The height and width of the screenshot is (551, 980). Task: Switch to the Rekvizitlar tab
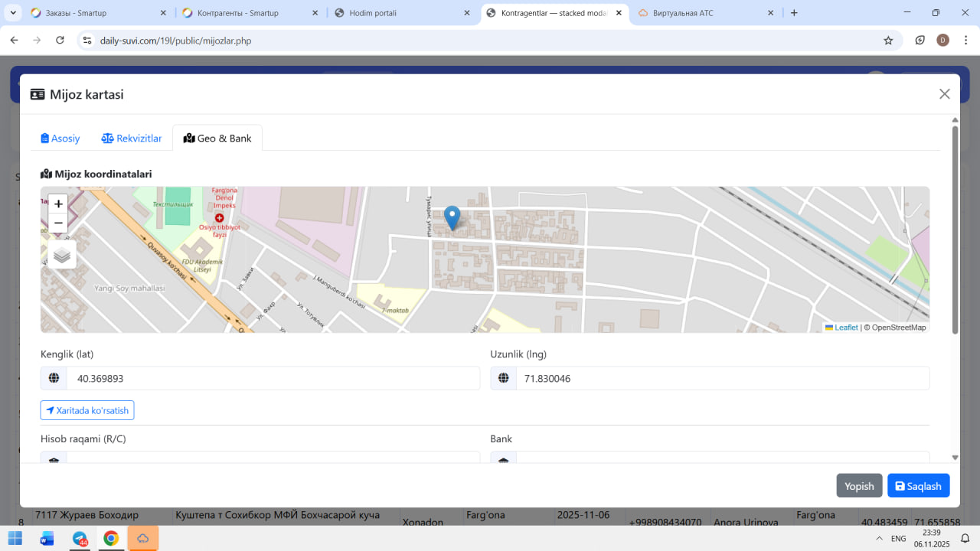(x=132, y=139)
